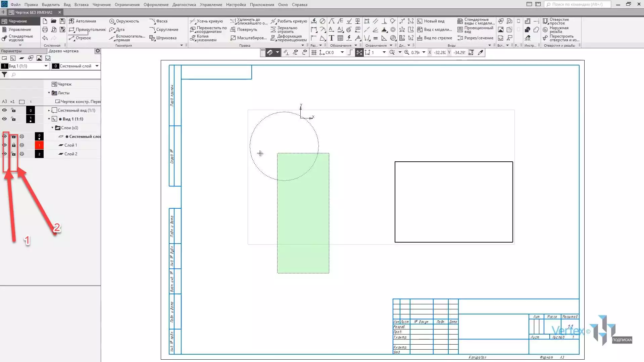Click the Save icon in Системная toolbar
644x362 pixels.
(62, 21)
